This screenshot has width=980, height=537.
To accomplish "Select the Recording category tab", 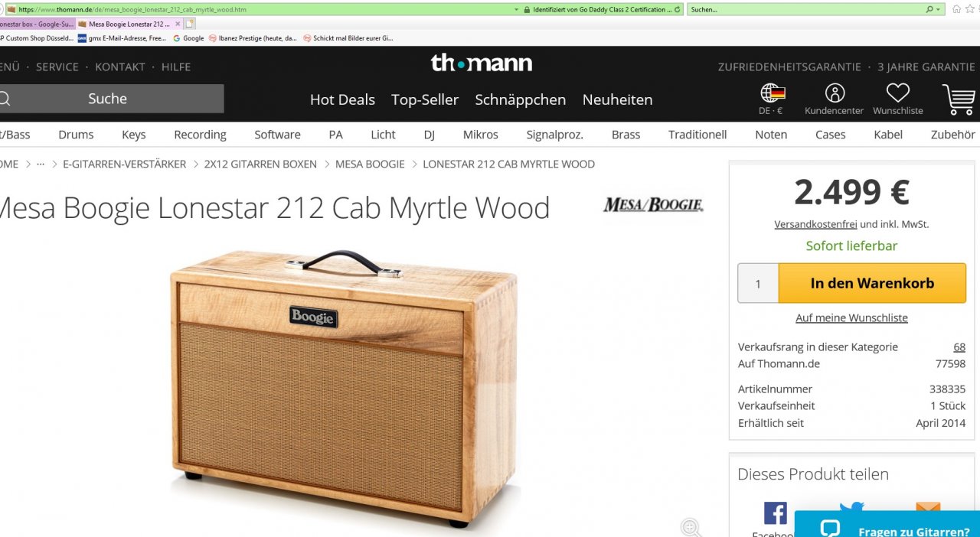I will click(200, 135).
